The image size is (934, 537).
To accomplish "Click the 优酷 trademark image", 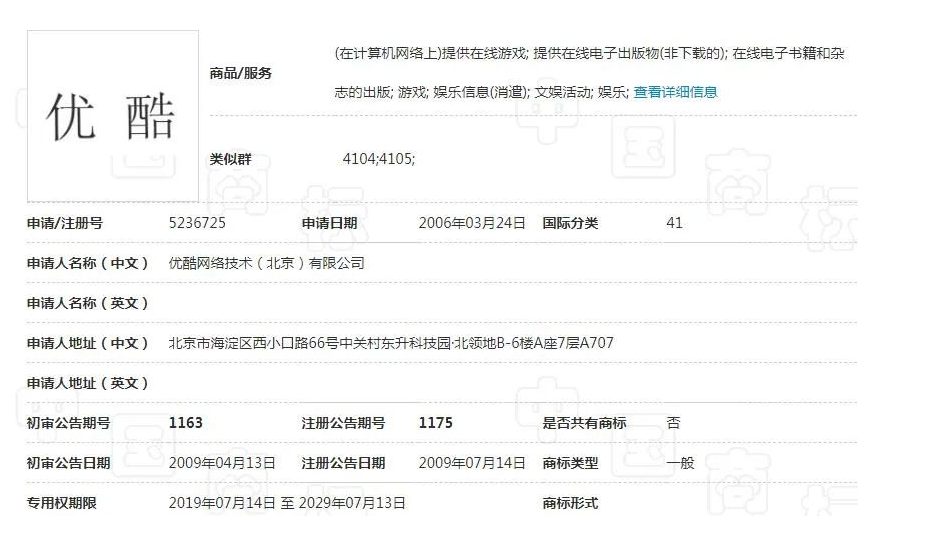I will click(113, 116).
